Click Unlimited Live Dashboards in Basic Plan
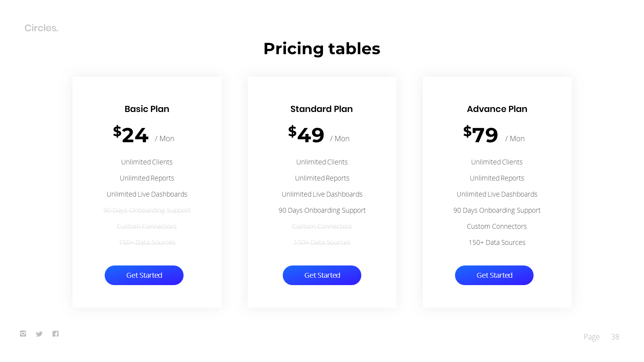Image resolution: width=644 pixels, height=362 pixels. click(x=147, y=194)
